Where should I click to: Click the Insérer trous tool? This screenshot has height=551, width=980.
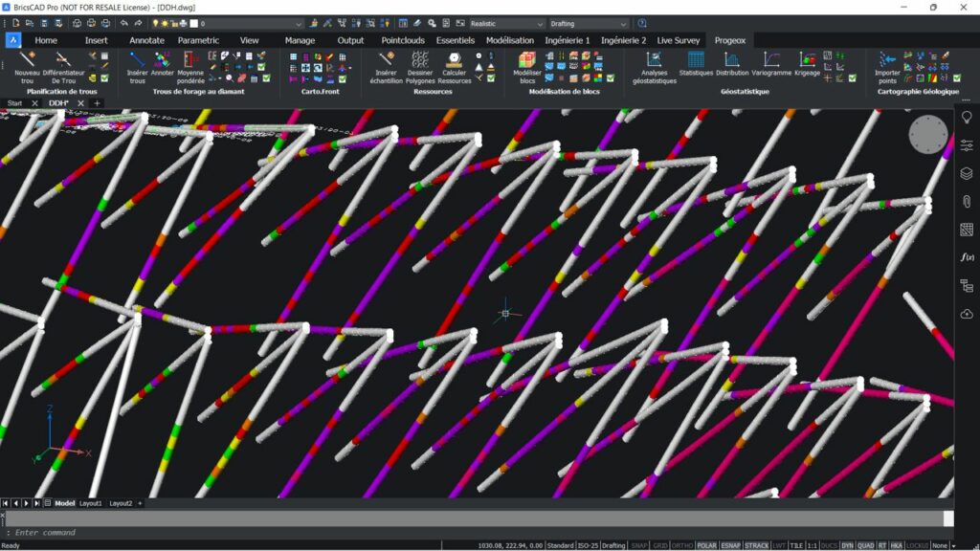pos(137,68)
